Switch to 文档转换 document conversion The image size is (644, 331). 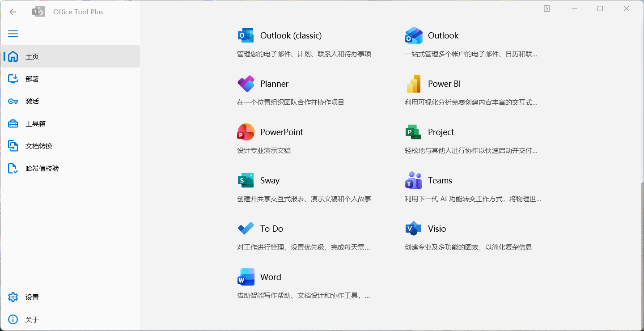pyautogui.click(x=39, y=146)
